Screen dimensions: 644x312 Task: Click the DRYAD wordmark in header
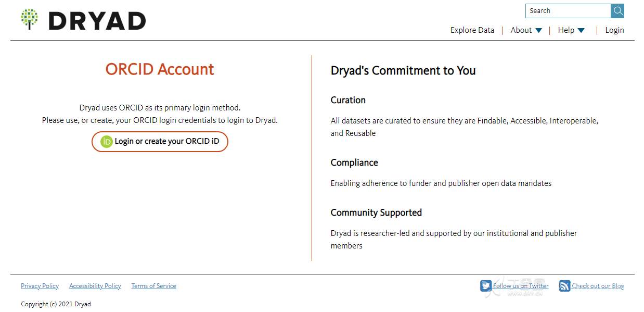point(97,21)
